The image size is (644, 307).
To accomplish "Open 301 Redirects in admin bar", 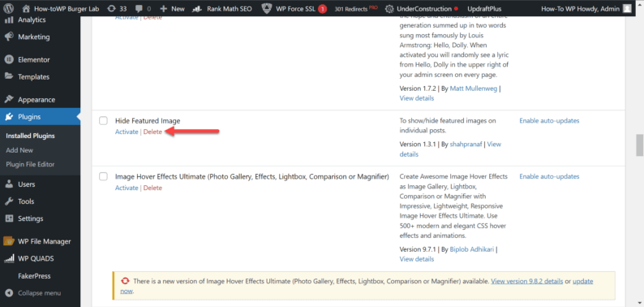I will pos(356,8).
